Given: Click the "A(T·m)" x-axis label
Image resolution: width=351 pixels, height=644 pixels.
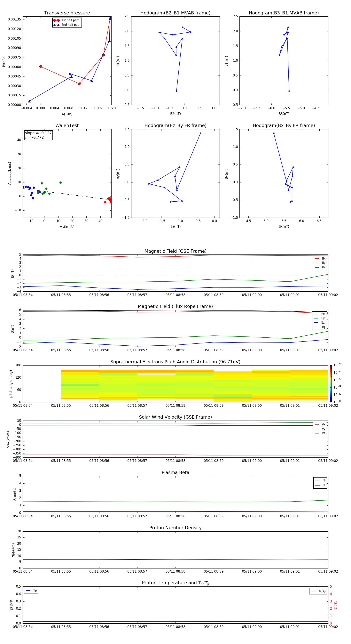Looking at the screenshot, I should [x=67, y=114].
